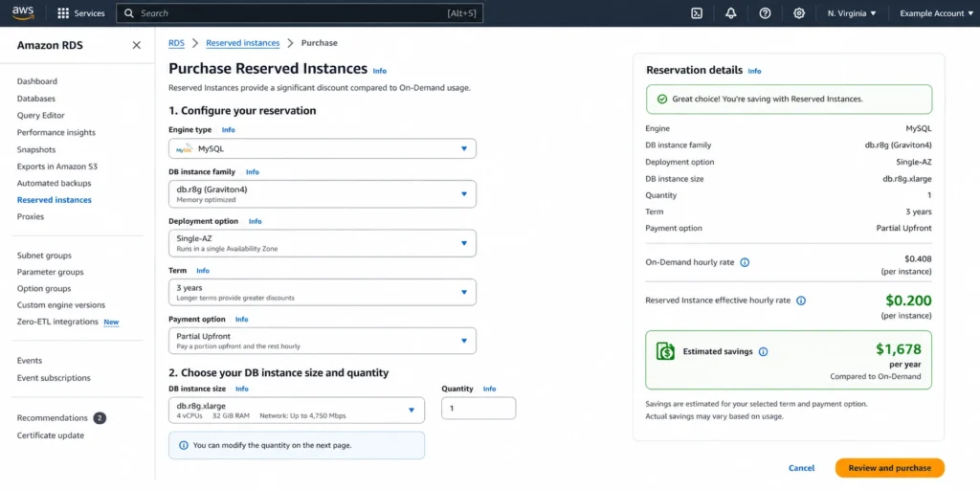Screen dimensions: 980x490
Task: Open Event subscriptions in sidebar
Action: (54, 378)
